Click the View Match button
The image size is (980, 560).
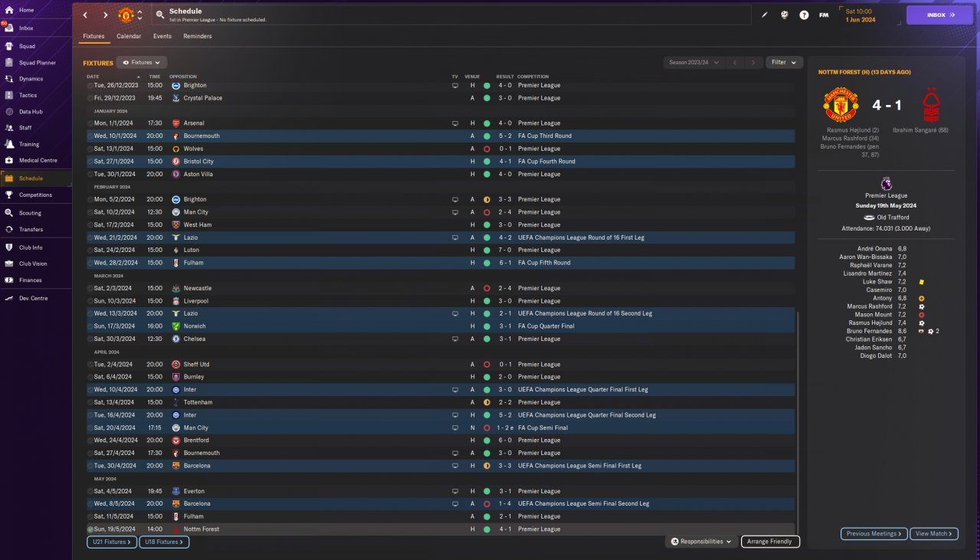point(935,534)
